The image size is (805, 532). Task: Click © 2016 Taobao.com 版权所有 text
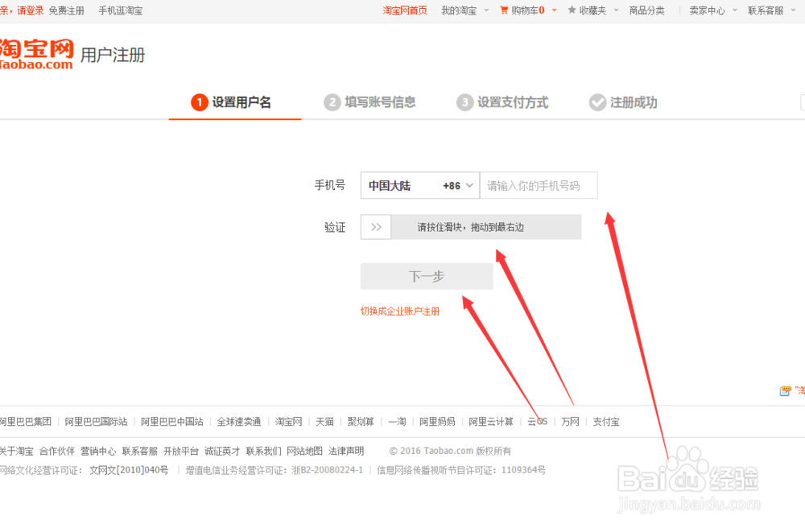pyautogui.click(x=450, y=451)
